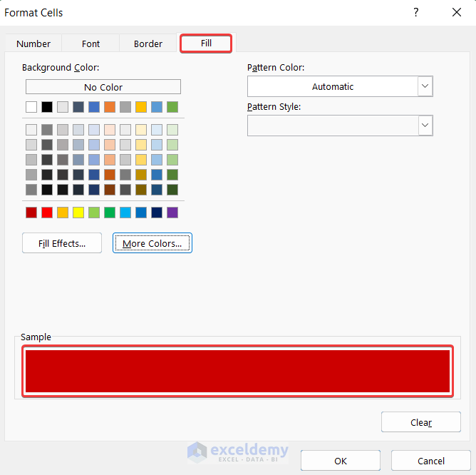Click the Clear button
This screenshot has height=475, width=476.
pyautogui.click(x=421, y=422)
